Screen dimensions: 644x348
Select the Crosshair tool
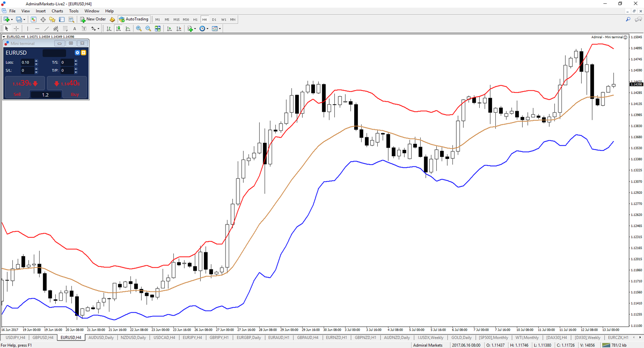click(x=17, y=28)
